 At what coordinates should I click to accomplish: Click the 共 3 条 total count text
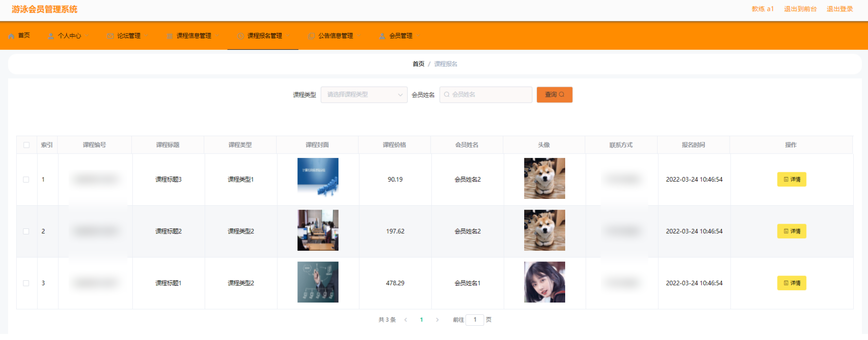[x=387, y=320]
